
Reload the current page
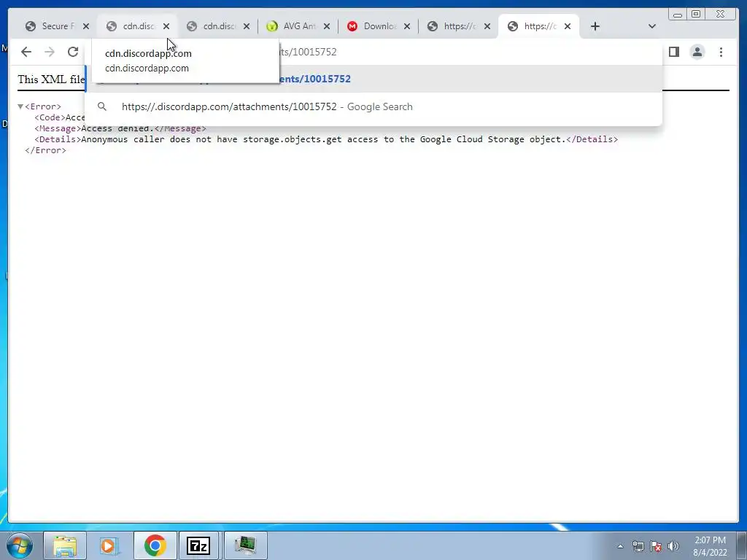[x=73, y=52]
